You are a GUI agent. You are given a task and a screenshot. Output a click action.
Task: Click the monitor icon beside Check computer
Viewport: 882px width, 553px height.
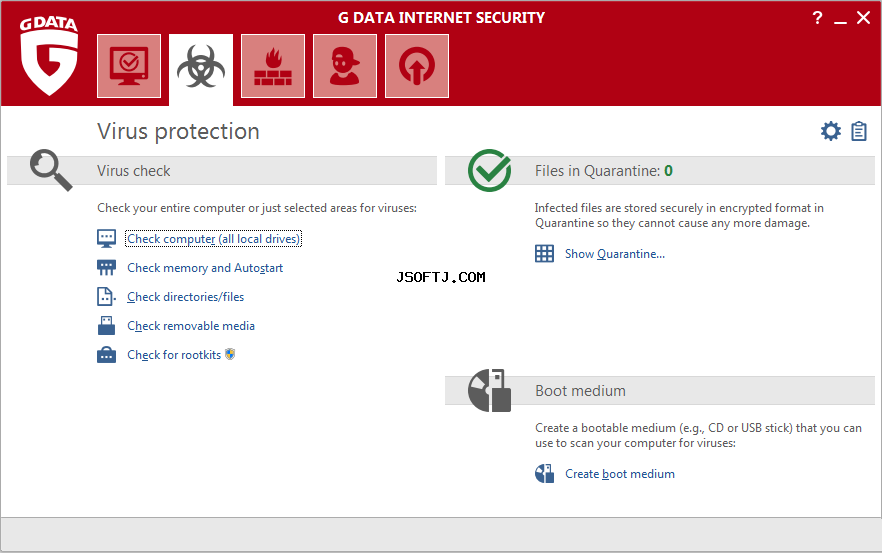(106, 239)
